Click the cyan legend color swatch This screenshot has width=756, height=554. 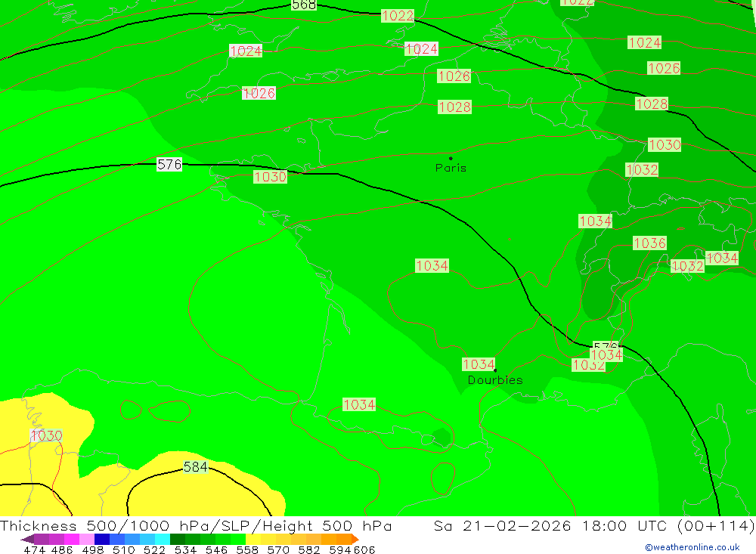click(163, 539)
